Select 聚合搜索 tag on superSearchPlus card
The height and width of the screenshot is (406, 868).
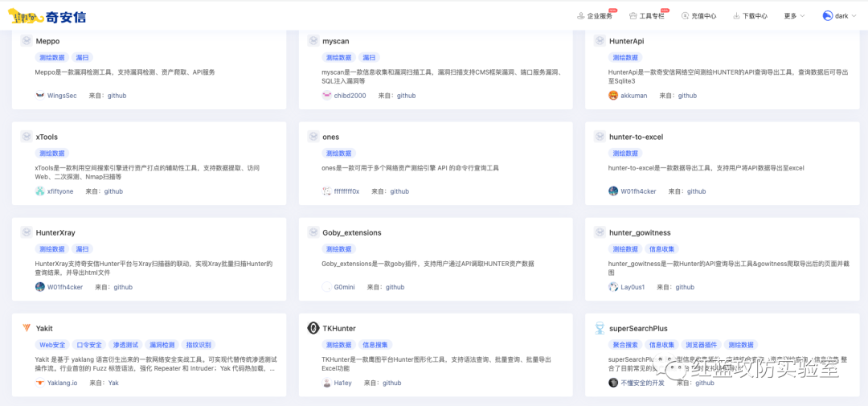625,345
